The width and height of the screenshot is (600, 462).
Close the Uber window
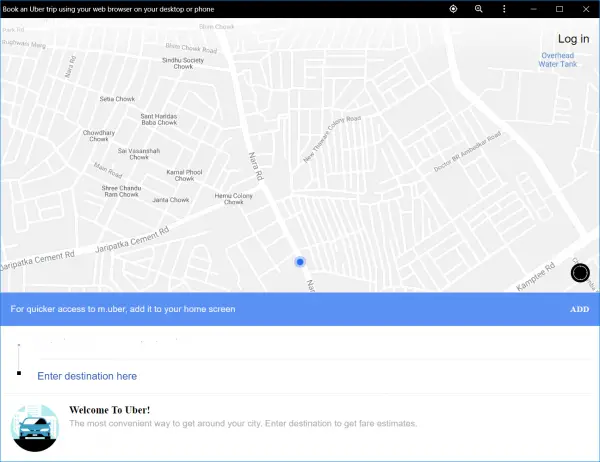point(586,9)
